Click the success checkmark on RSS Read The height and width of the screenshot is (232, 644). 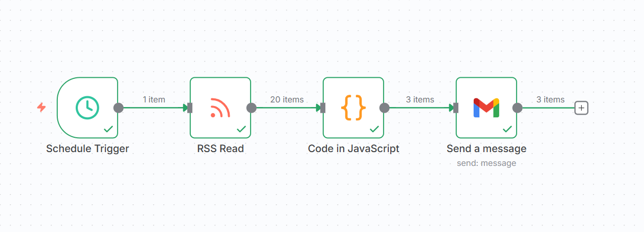[x=241, y=129]
